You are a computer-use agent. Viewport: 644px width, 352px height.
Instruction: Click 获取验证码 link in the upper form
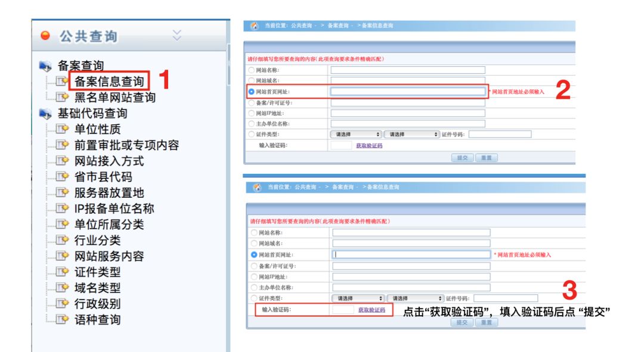tap(369, 146)
